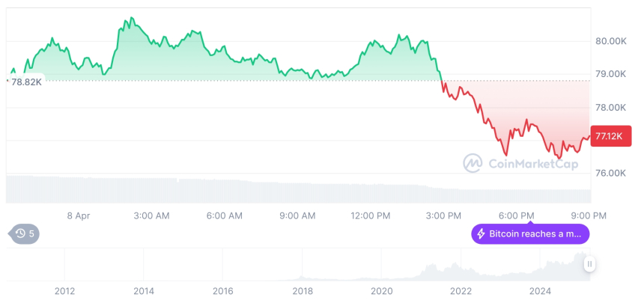
Task: Pick 2018 on the year navigator
Action: 302,290
